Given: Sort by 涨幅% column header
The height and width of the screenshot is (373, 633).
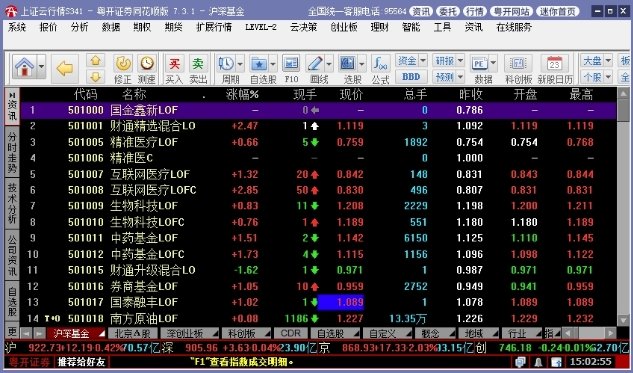Looking at the screenshot, I should pyautogui.click(x=242, y=94).
